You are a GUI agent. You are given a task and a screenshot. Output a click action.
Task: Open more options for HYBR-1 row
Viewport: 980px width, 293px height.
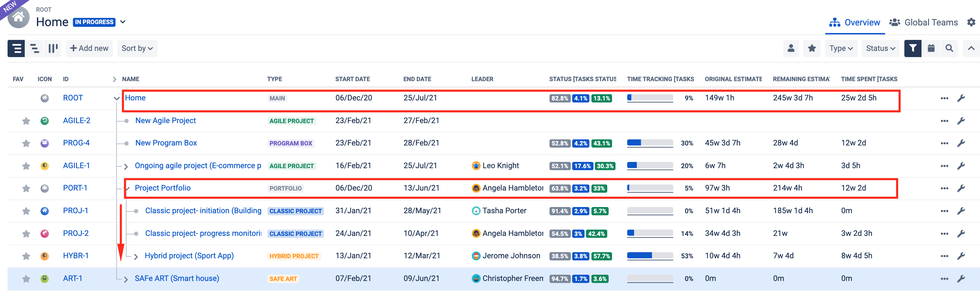coord(944,256)
